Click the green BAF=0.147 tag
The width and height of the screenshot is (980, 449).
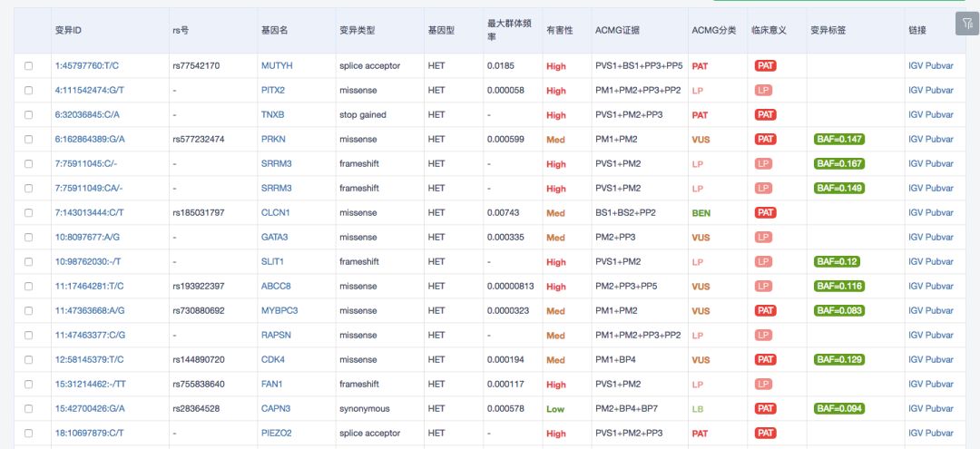click(839, 140)
